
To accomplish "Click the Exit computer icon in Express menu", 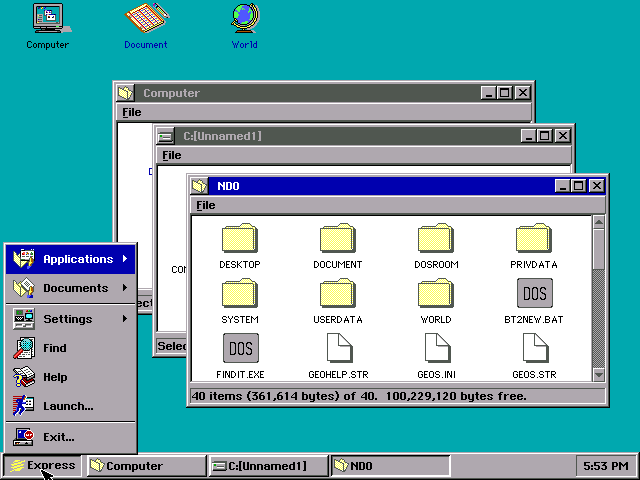I will pyautogui.click(x=23, y=437).
